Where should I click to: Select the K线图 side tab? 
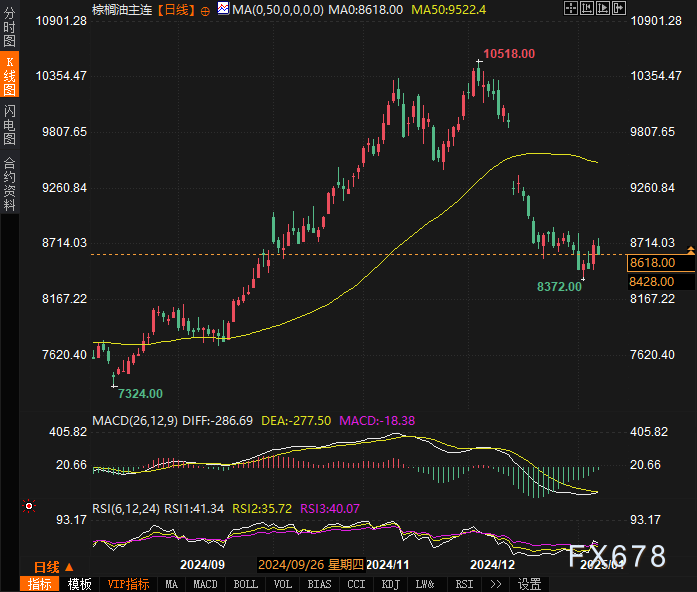coord(9,76)
